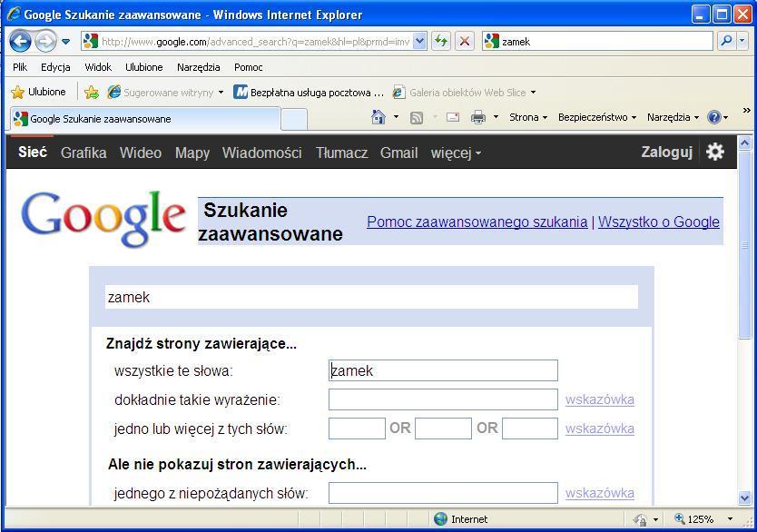The image size is (757, 532).
Task: Go back with the Back arrow button
Action: (x=20, y=42)
